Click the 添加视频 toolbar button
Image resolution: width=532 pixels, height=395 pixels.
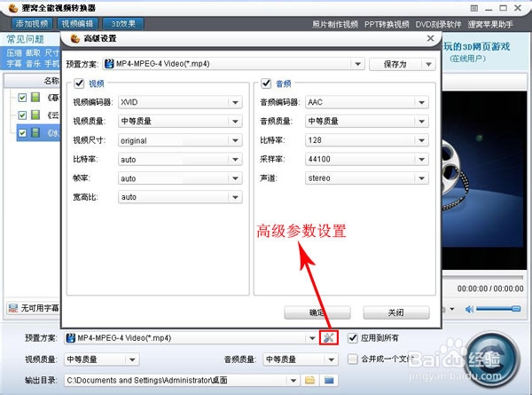pyautogui.click(x=32, y=24)
